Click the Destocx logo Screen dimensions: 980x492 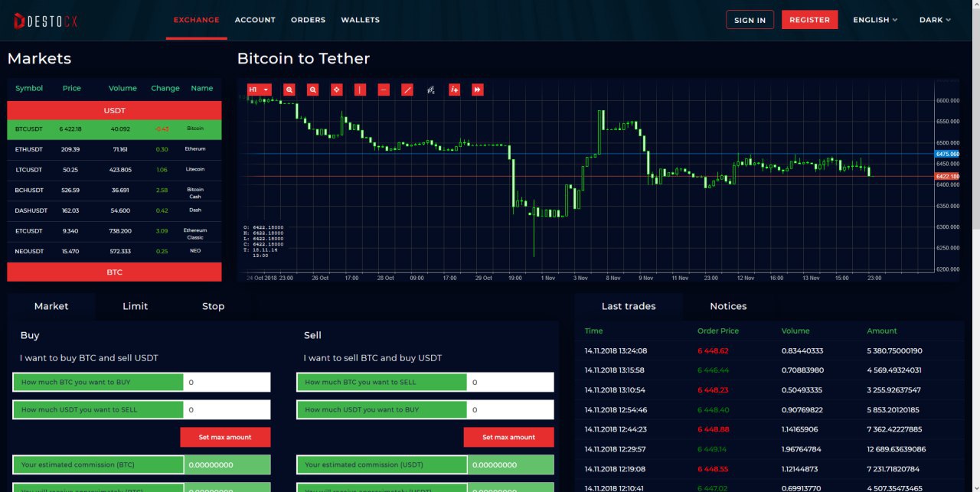point(46,21)
